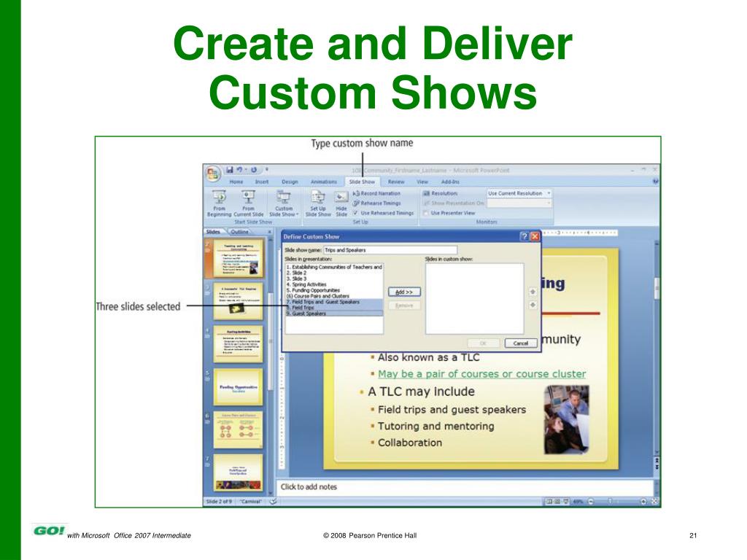Expand the Resolution combo box
This screenshot has height=560, width=747.
(549, 193)
